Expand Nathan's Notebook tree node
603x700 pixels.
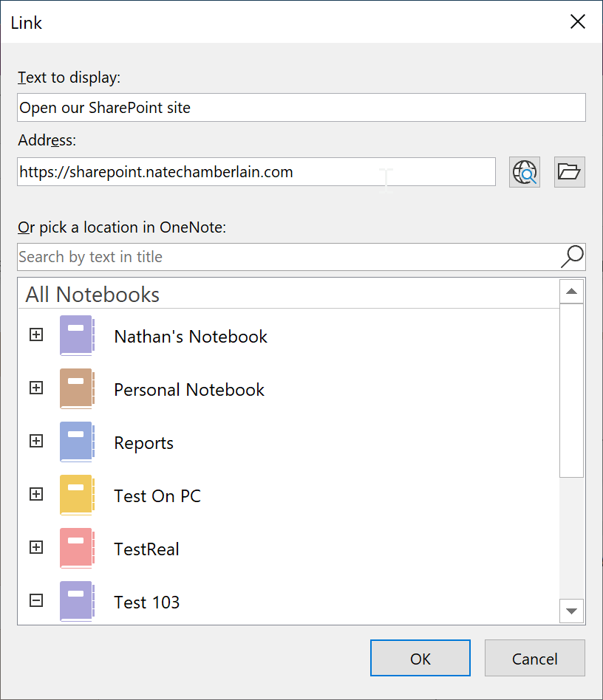[x=36, y=334]
